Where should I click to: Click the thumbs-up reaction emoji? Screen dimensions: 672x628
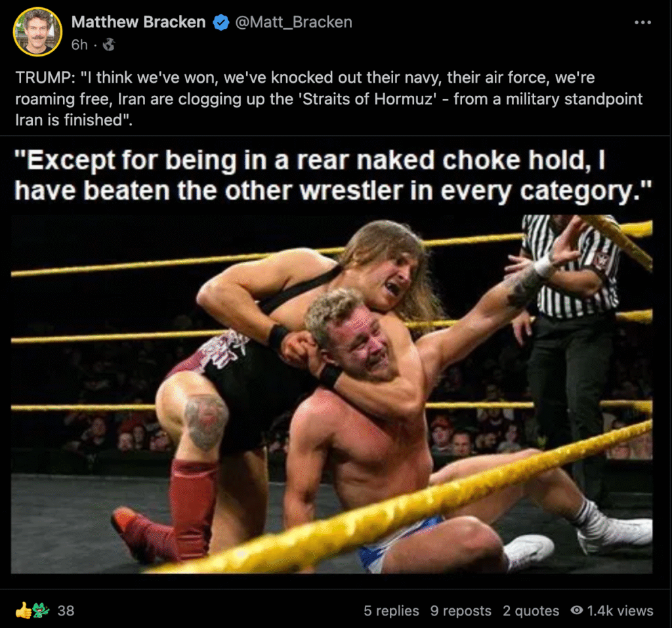[23, 610]
